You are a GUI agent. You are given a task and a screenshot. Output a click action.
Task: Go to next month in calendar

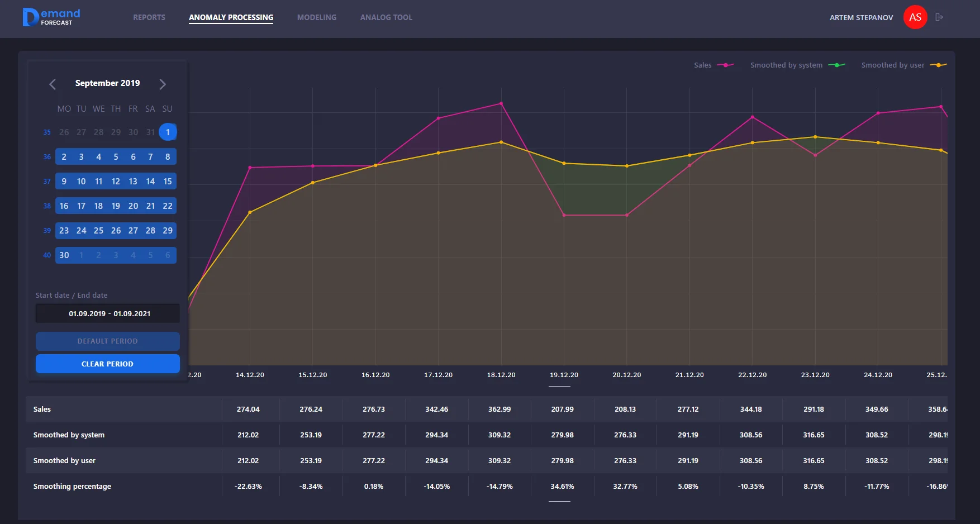click(163, 84)
